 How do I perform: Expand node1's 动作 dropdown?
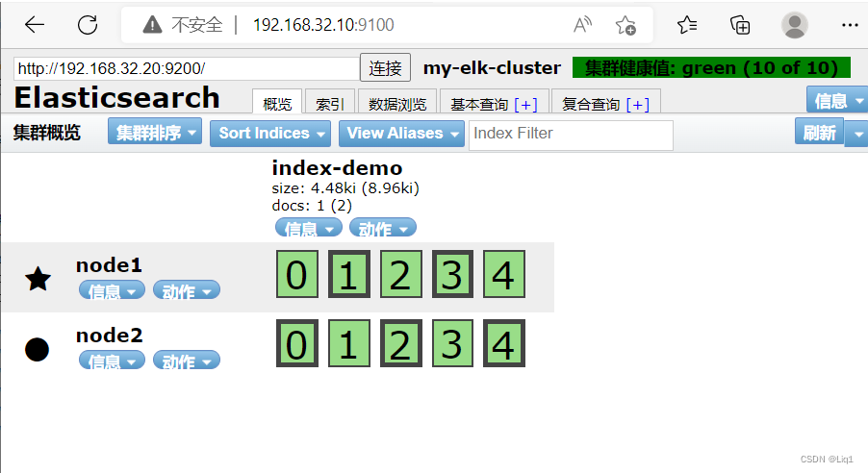tap(187, 290)
